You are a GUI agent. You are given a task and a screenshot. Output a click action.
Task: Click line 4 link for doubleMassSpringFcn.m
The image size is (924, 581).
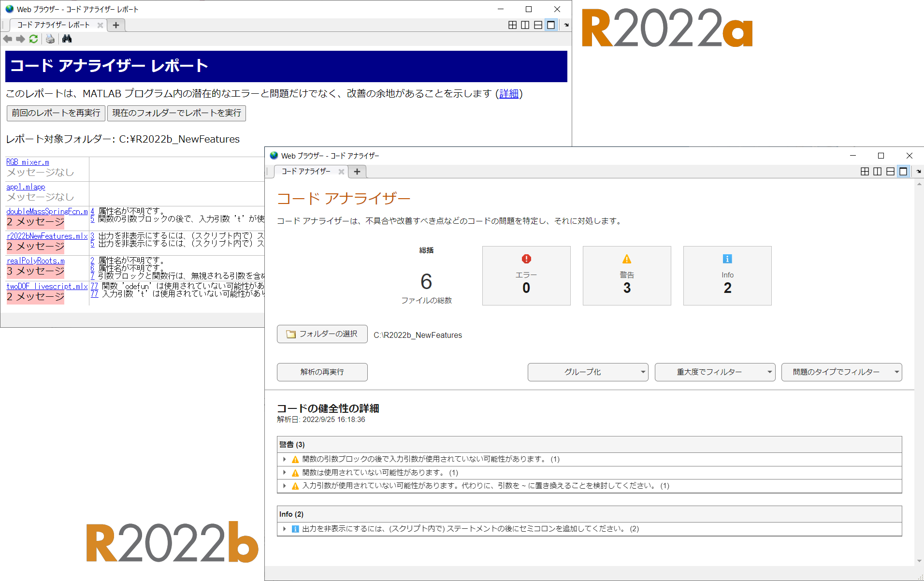pyautogui.click(x=92, y=211)
